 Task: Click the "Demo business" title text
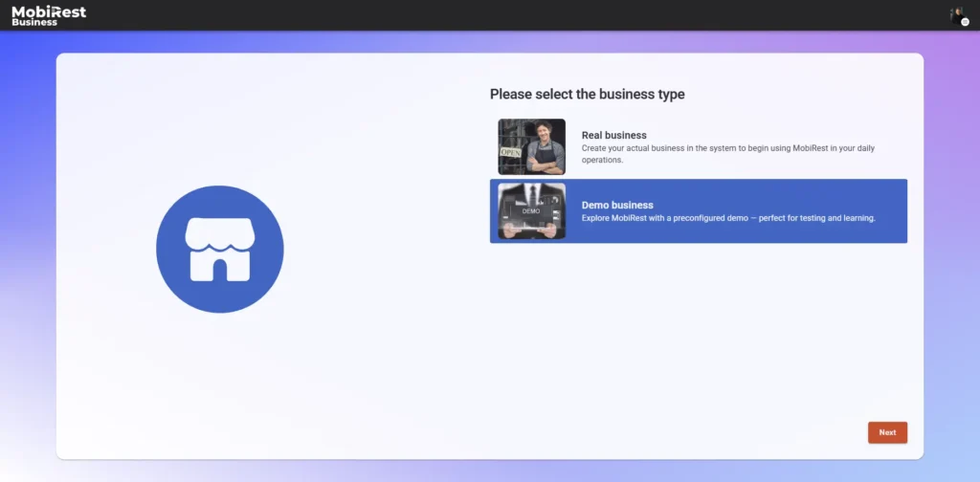coord(617,205)
